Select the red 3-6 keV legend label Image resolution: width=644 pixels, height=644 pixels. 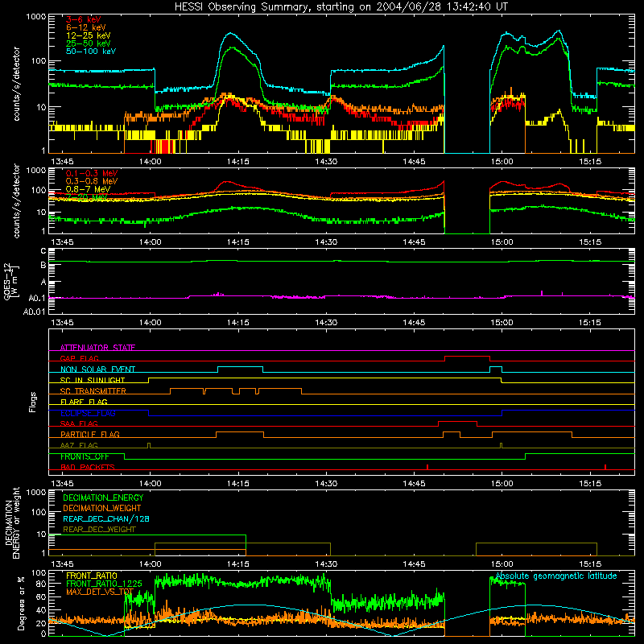click(x=84, y=19)
